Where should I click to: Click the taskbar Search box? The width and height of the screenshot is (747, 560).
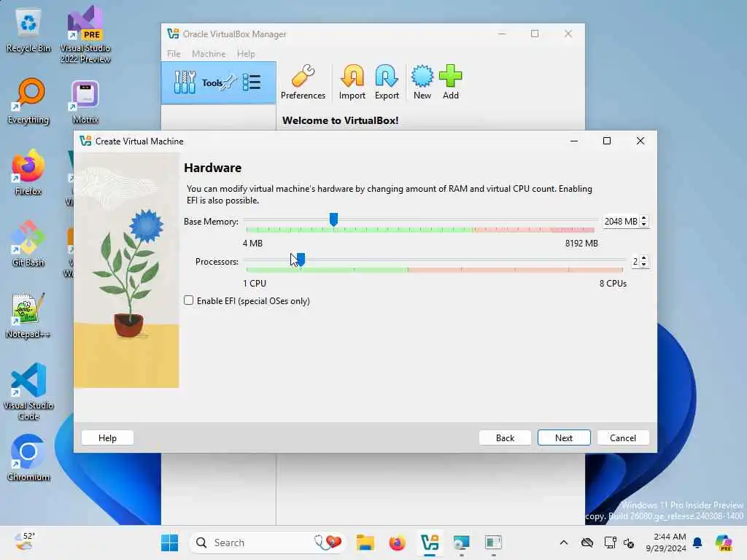pos(267,542)
